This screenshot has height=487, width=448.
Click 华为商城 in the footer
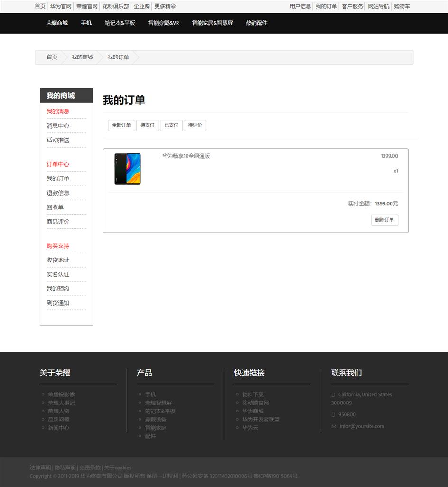pos(253,411)
